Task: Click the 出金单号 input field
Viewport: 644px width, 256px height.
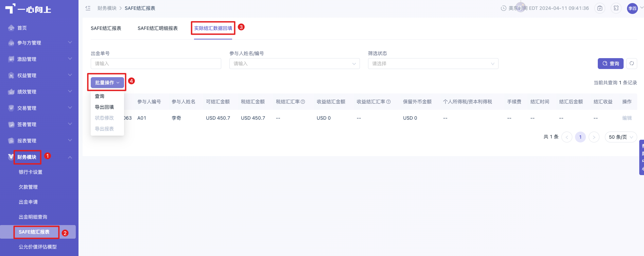Action: 156,64
